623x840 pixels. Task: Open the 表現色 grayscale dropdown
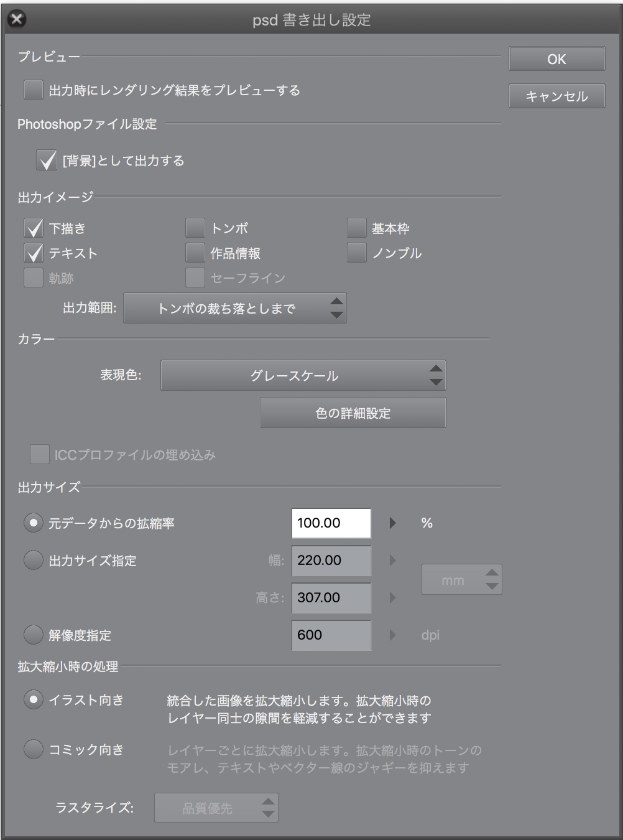(303, 375)
